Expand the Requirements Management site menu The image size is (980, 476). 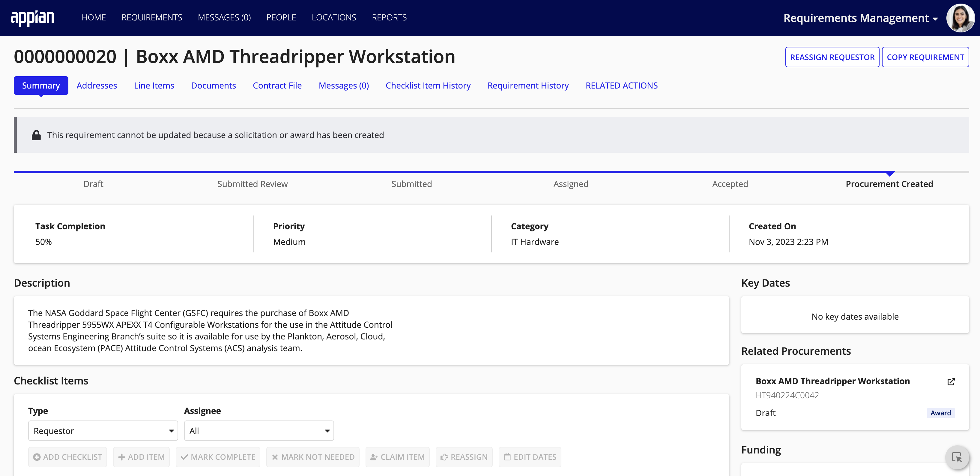coord(861,18)
